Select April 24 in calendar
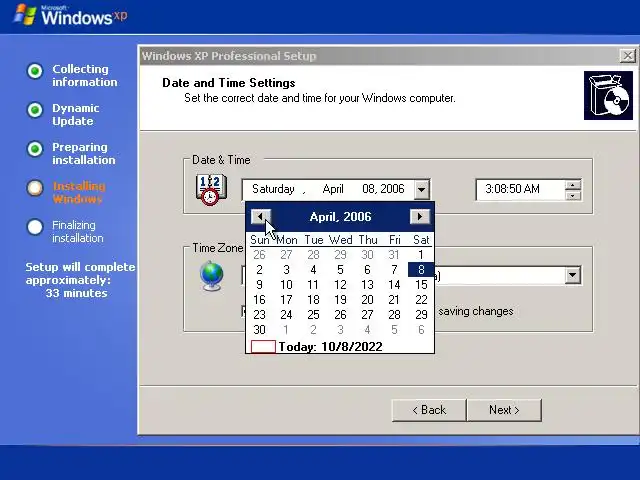The image size is (640, 480). [x=286, y=315]
